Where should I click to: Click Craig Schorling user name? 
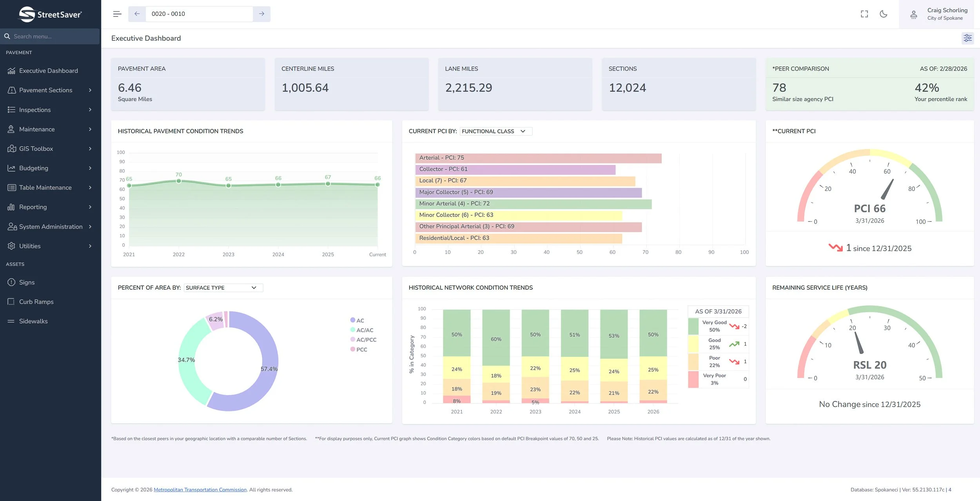(x=947, y=10)
